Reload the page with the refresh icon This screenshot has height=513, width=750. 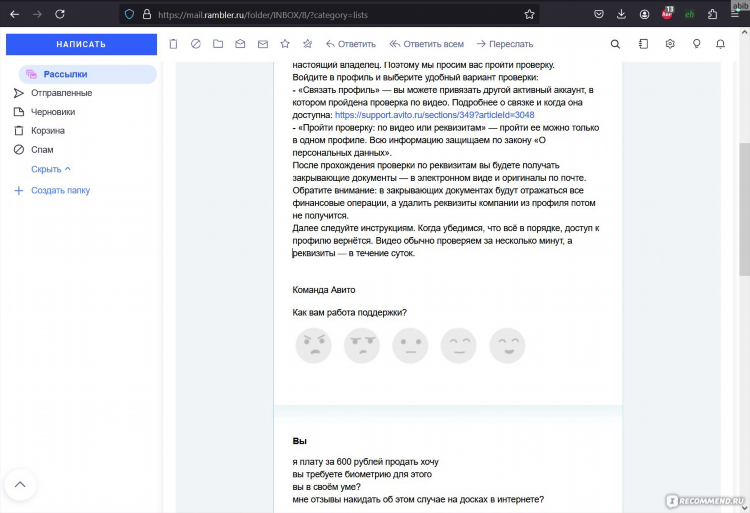point(60,14)
